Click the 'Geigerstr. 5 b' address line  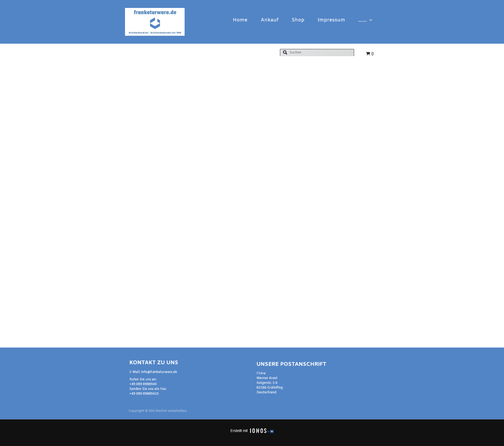point(267,383)
